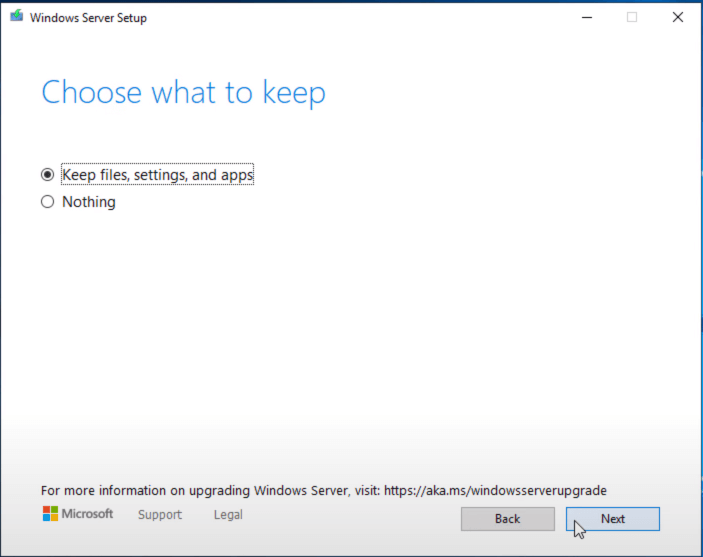Minimize the Windows Server Setup window

587,17
